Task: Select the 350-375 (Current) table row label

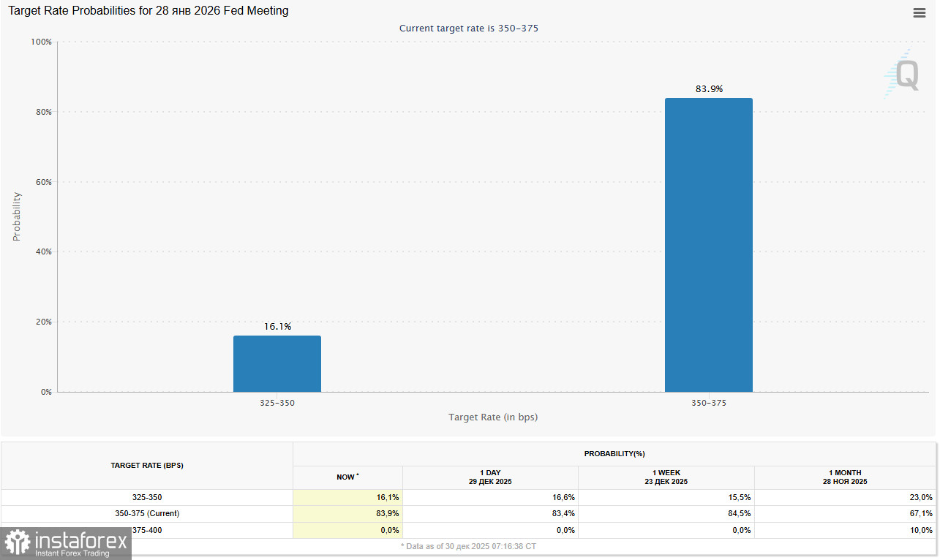Action: coord(147,513)
